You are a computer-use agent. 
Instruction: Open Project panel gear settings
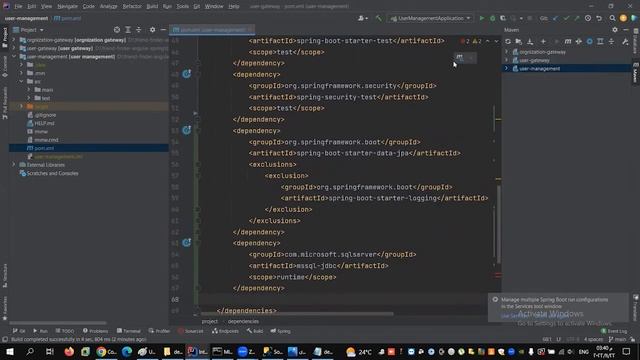tap(152, 30)
